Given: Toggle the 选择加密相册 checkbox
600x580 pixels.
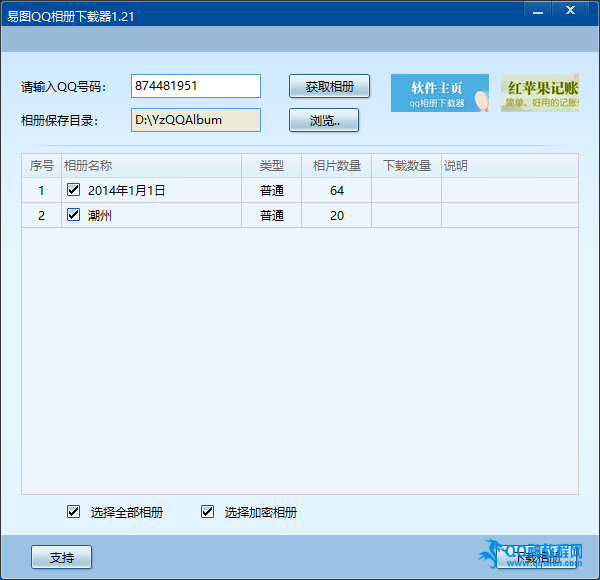Looking at the screenshot, I should pyautogui.click(x=207, y=512).
